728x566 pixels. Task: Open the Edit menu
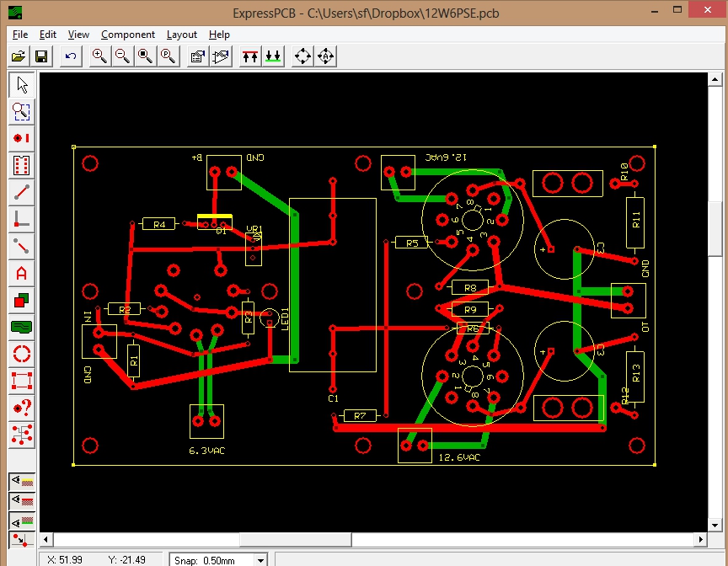point(48,35)
